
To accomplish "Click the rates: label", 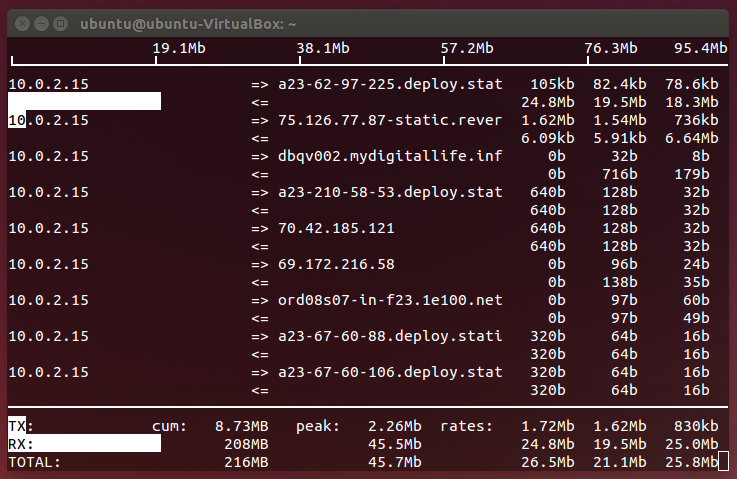I will coord(466,426).
